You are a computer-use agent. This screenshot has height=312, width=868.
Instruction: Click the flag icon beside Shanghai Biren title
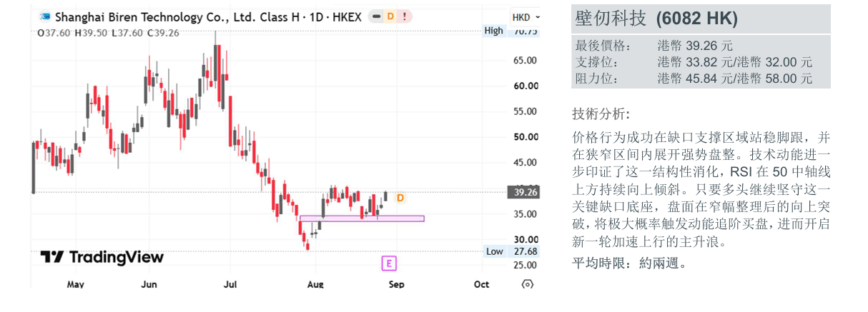(x=45, y=16)
